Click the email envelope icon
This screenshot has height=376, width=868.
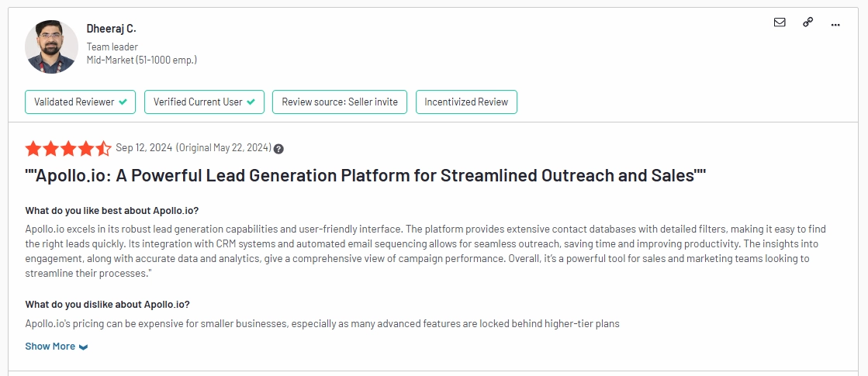coord(780,22)
